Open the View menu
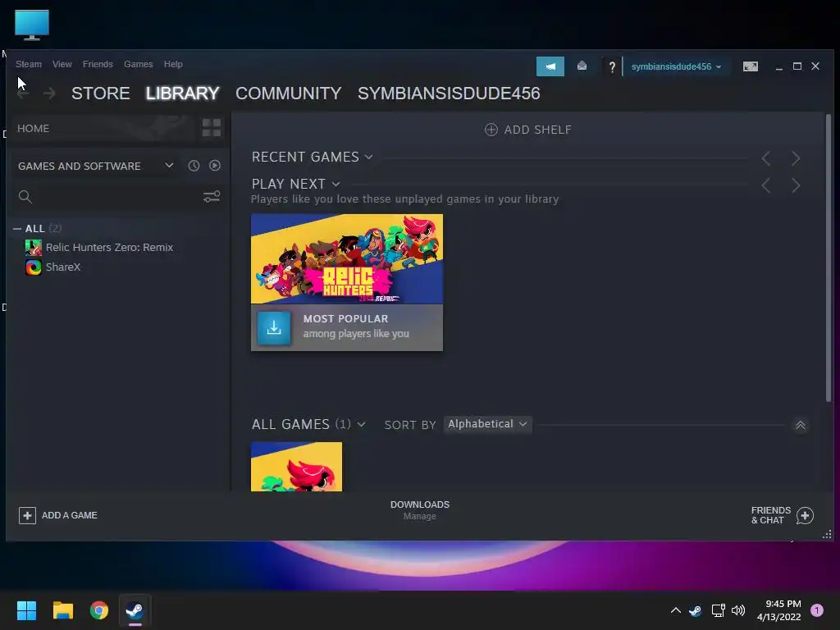 [62, 64]
